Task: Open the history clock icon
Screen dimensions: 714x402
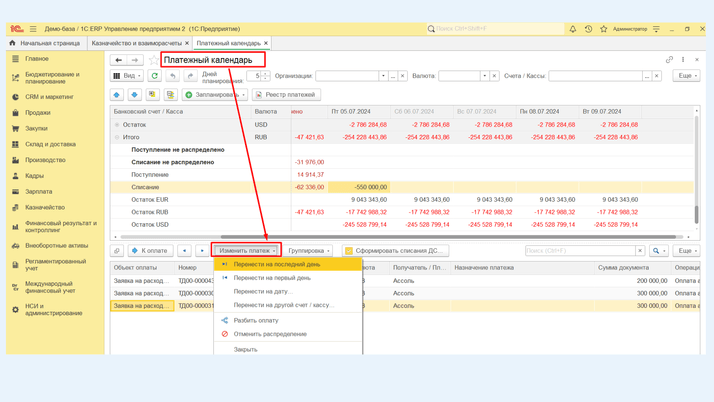Action: [x=588, y=29]
